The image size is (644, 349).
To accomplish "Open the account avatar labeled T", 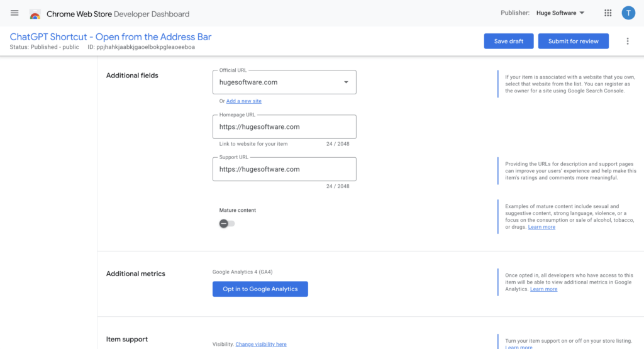I will click(x=628, y=13).
